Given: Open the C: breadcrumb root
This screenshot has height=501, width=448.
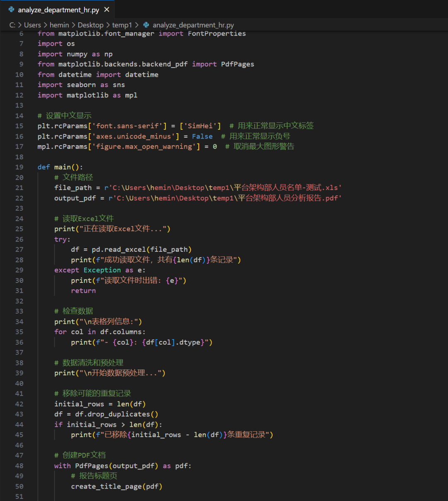Looking at the screenshot, I should [12, 25].
